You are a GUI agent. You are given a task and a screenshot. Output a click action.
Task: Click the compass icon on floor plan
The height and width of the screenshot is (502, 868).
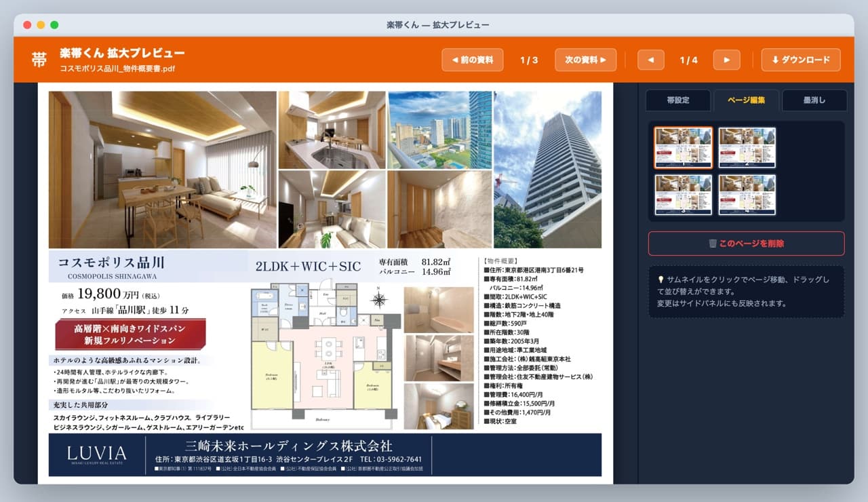coord(380,300)
